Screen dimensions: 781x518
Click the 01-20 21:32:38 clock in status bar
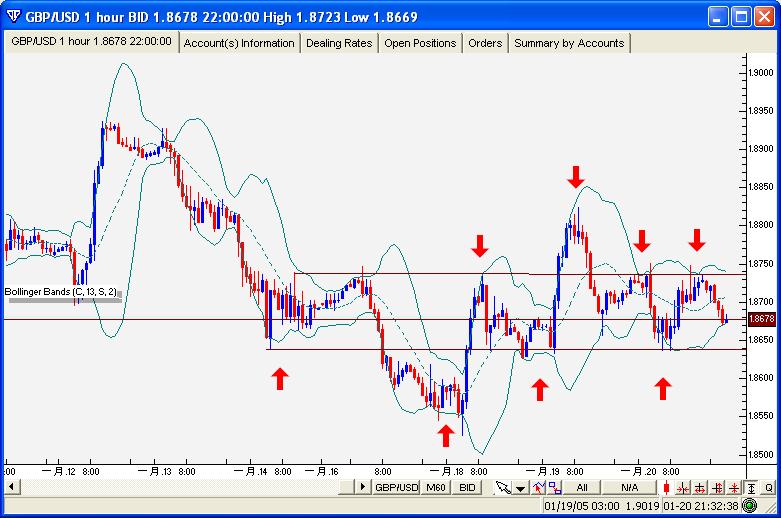click(700, 506)
